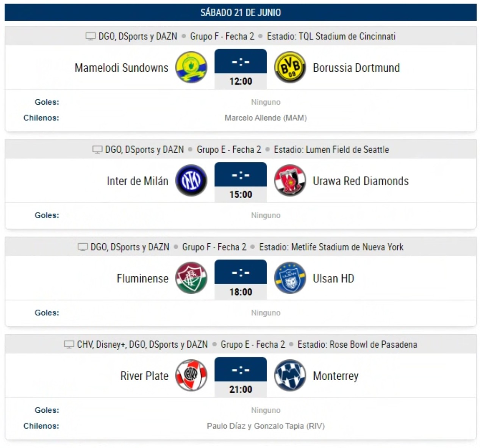Select the Monterrey club logo
Screen dimensions: 480x448
[290, 376]
